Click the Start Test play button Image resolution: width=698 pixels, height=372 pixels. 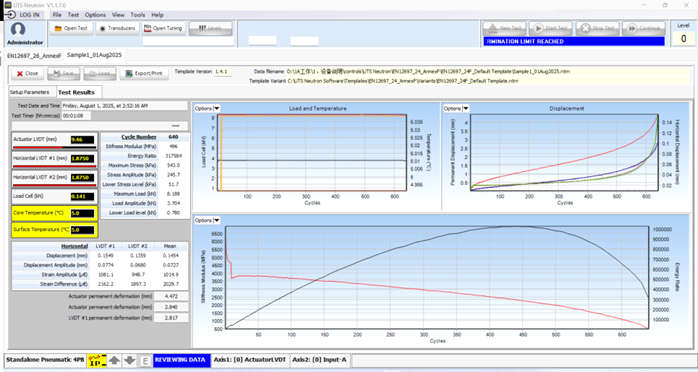(551, 28)
